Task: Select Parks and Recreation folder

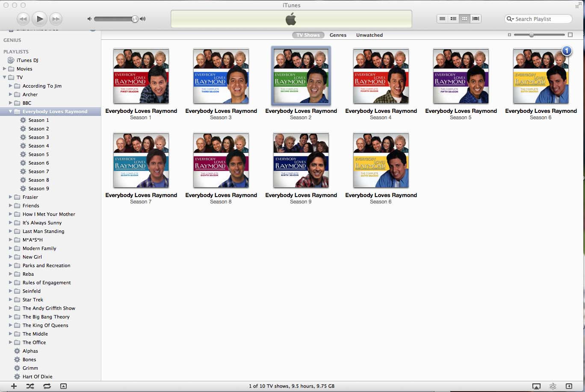Action: [x=46, y=265]
